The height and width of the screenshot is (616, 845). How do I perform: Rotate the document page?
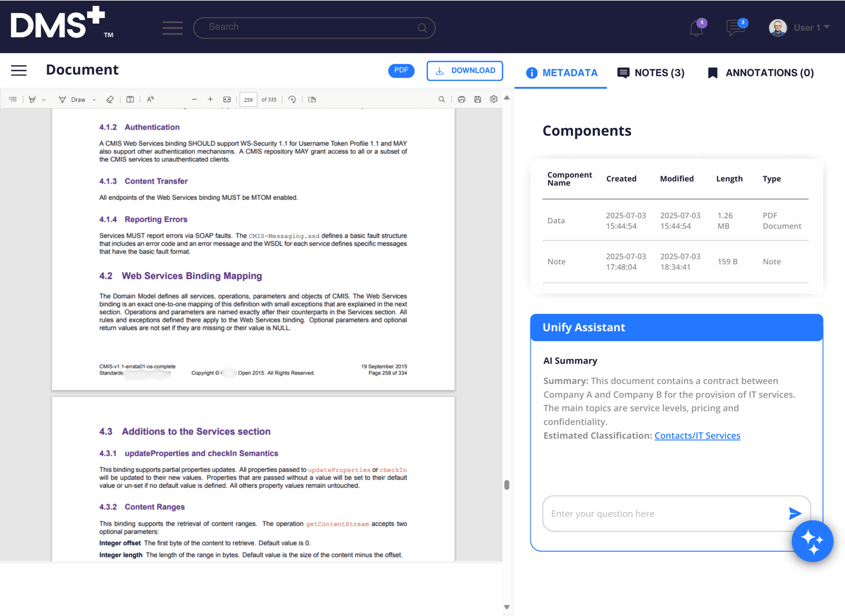click(292, 99)
